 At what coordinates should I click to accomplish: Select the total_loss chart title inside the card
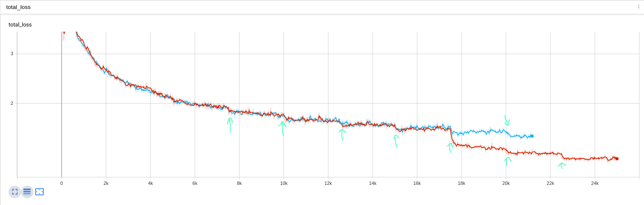(20, 25)
